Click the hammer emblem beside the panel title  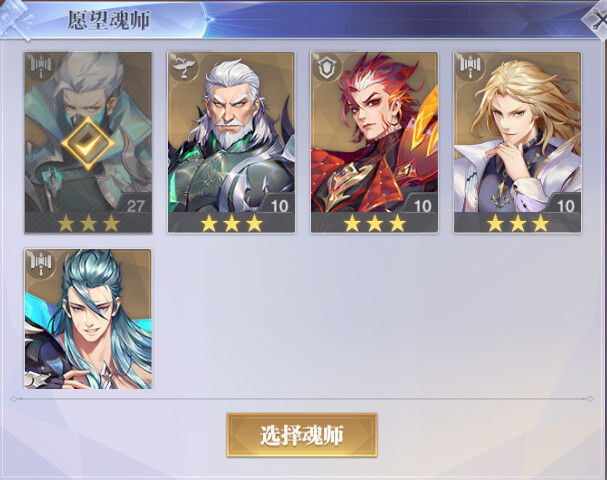tap(16, 20)
